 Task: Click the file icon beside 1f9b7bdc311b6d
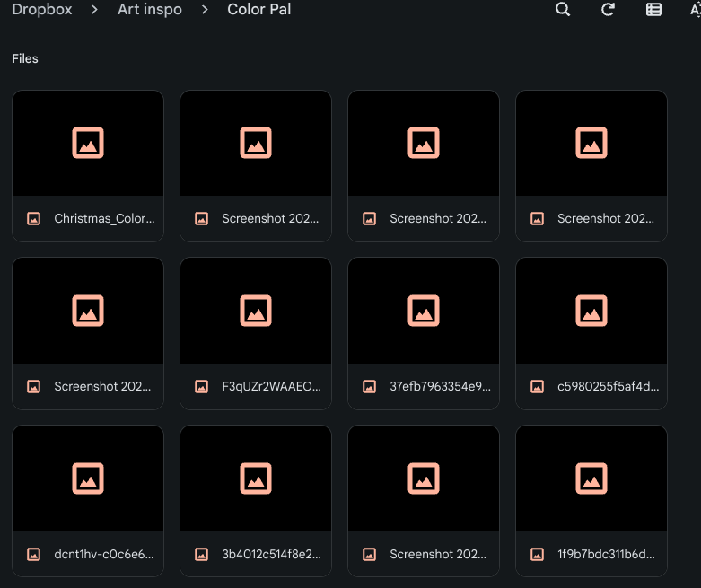537,554
